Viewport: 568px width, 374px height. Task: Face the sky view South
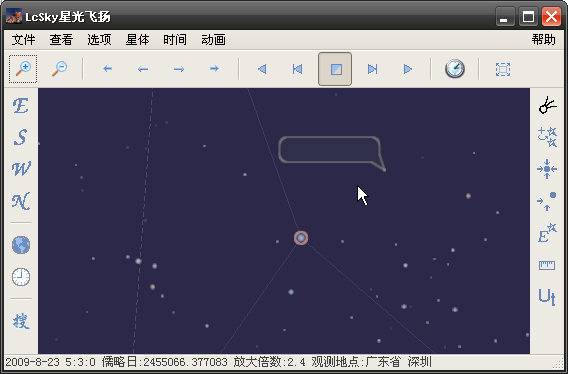[x=21, y=137]
